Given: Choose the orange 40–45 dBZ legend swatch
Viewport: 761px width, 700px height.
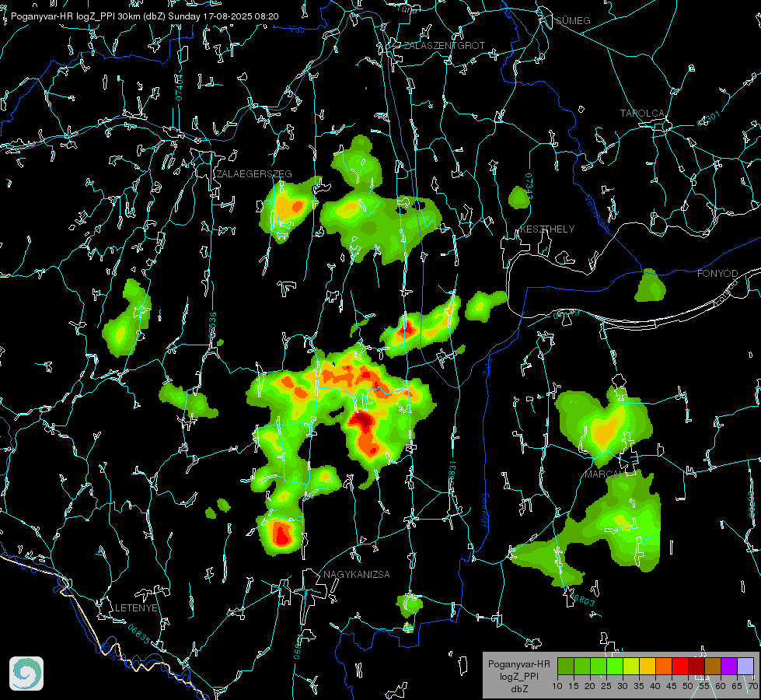Looking at the screenshot, I should [x=664, y=666].
